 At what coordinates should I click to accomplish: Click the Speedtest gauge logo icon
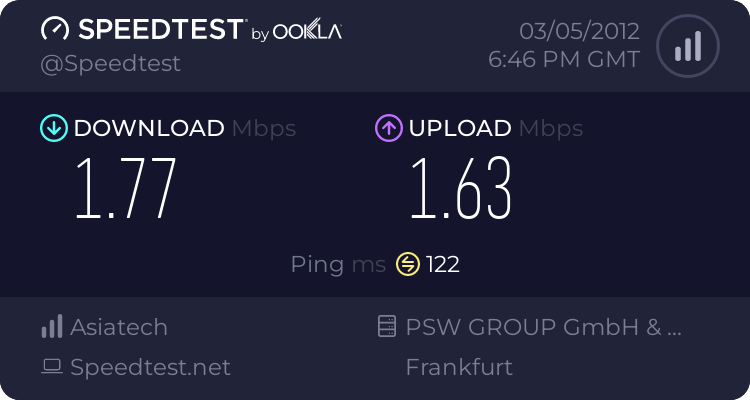coord(54,30)
